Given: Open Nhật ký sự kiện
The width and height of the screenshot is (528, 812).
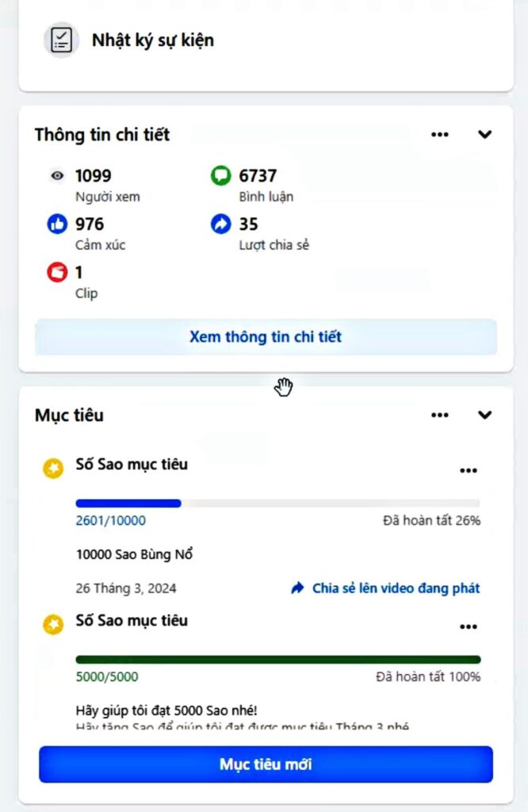Looking at the screenshot, I should [x=152, y=40].
